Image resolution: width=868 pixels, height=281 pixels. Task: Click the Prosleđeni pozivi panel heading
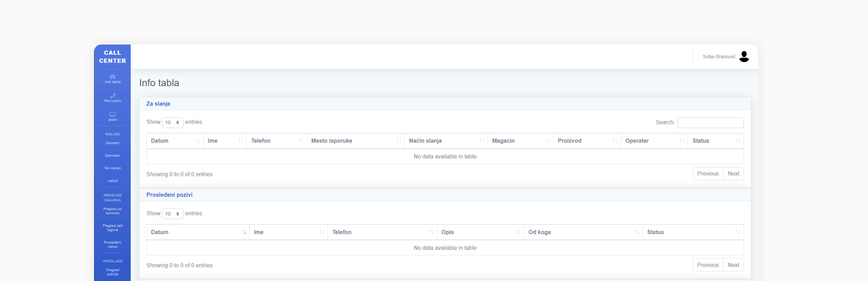(x=170, y=195)
